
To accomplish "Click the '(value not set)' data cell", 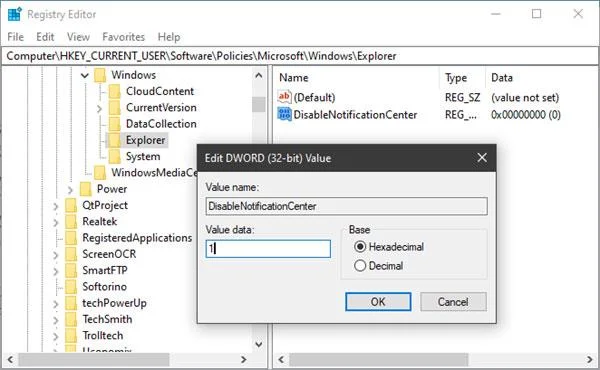I will click(x=525, y=98).
